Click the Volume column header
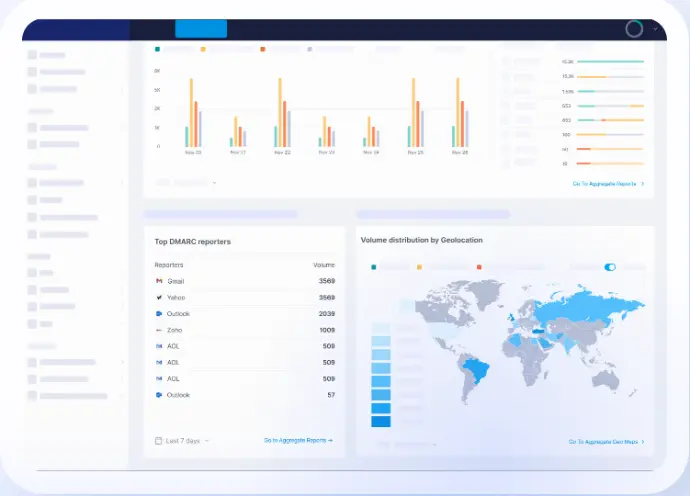The image size is (690, 496). point(323,265)
